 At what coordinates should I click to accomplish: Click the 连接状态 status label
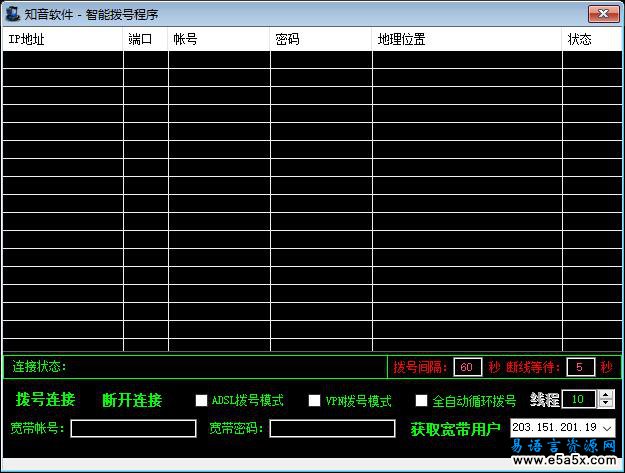click(39, 366)
